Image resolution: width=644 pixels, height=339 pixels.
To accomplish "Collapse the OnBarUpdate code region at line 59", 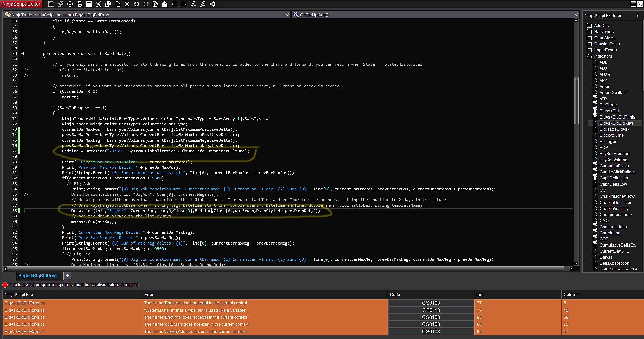I will point(22,54).
